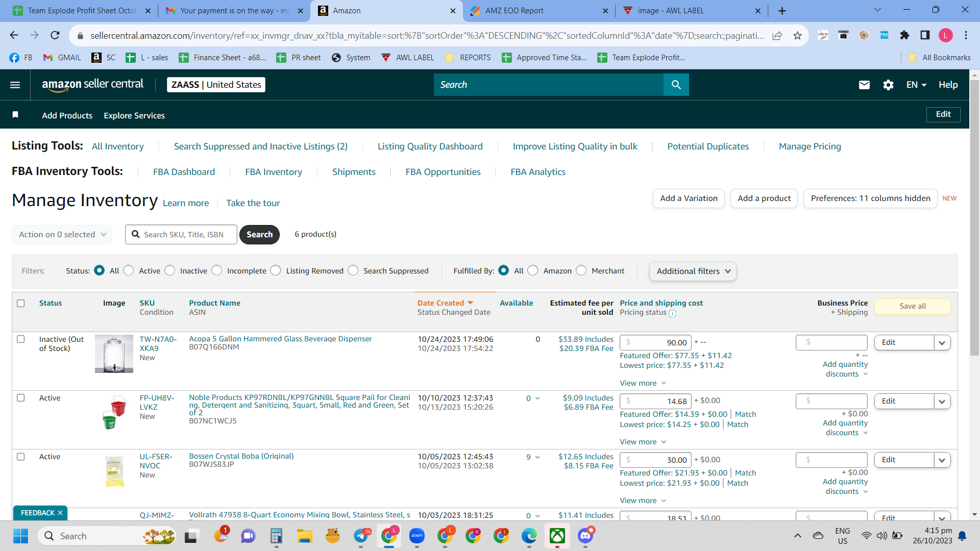980x551 pixels.
Task: Click the Amazon Seller Central logo
Action: click(93, 85)
